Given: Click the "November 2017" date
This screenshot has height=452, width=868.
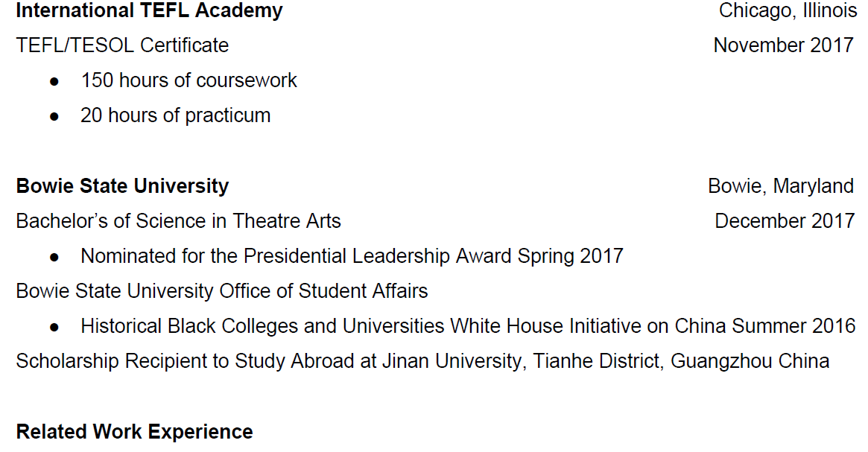Looking at the screenshot, I should click(783, 45).
